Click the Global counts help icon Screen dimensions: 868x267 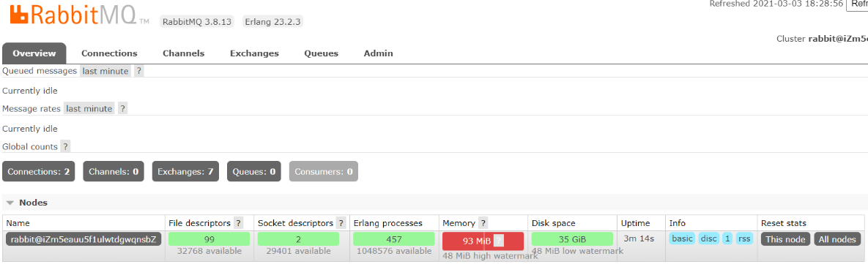tap(65, 146)
